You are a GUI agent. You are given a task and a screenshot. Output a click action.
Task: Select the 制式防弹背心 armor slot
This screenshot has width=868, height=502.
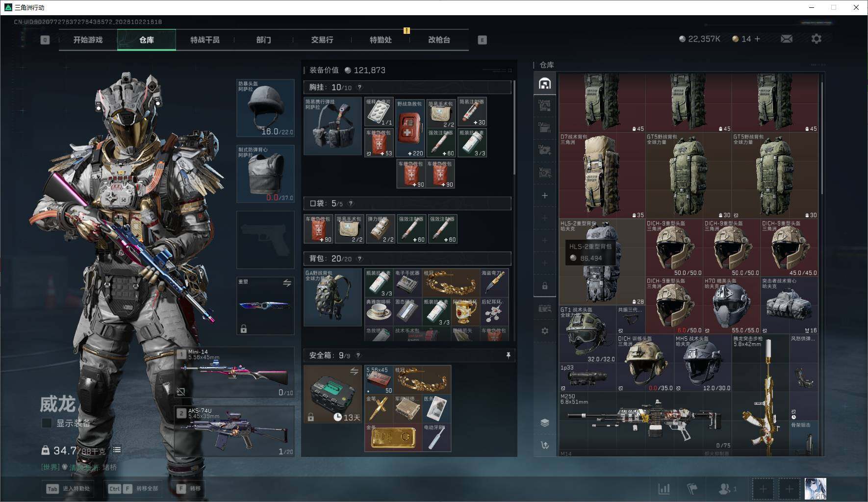(x=265, y=174)
